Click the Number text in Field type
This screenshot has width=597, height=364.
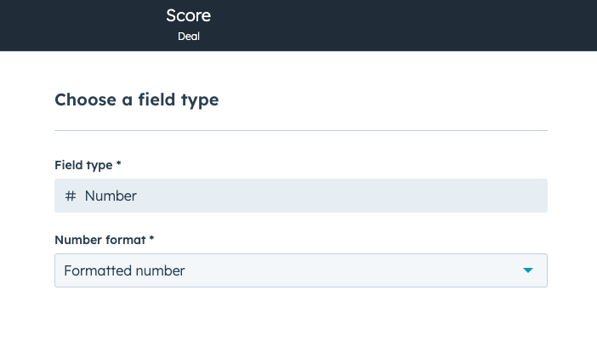tap(111, 196)
